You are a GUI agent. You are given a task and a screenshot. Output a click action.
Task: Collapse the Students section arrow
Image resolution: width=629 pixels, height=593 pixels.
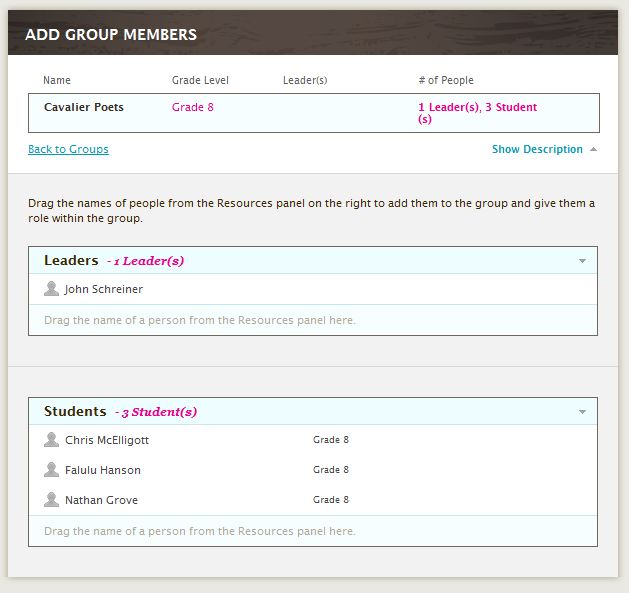tap(582, 412)
